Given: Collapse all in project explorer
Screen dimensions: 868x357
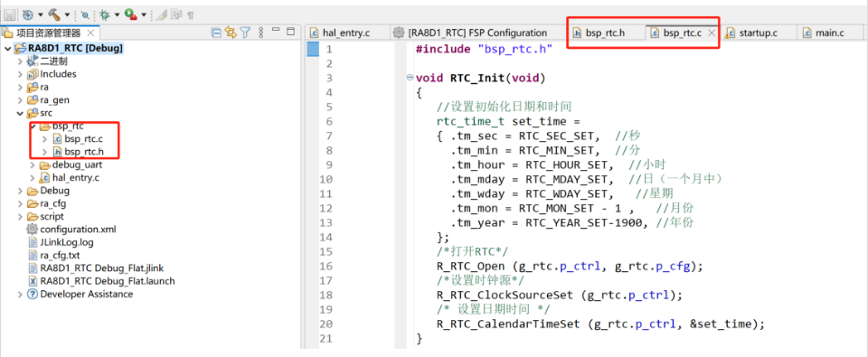Looking at the screenshot, I should (216, 33).
